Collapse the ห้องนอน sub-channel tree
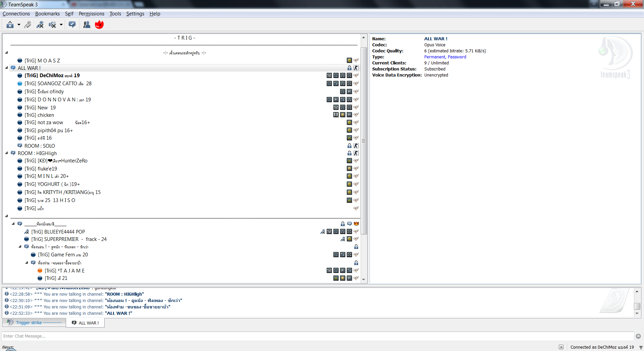This screenshot has width=644, height=351. (x=20, y=247)
